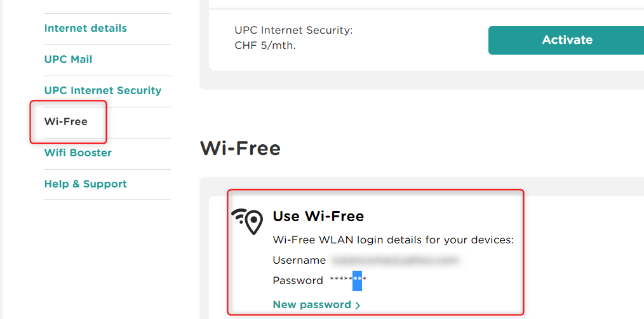The width and height of the screenshot is (644, 319).
Task: Open Internet details in the sidebar
Action: [85, 29]
